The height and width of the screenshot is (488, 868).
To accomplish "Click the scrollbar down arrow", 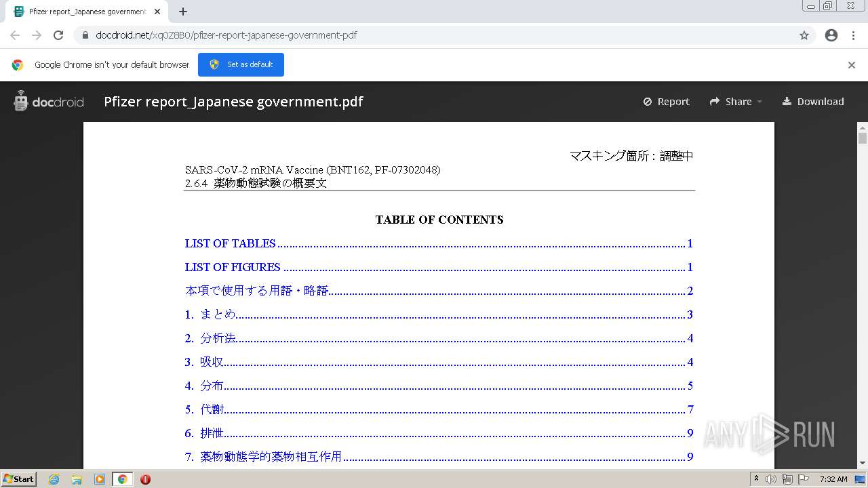I will point(863,463).
